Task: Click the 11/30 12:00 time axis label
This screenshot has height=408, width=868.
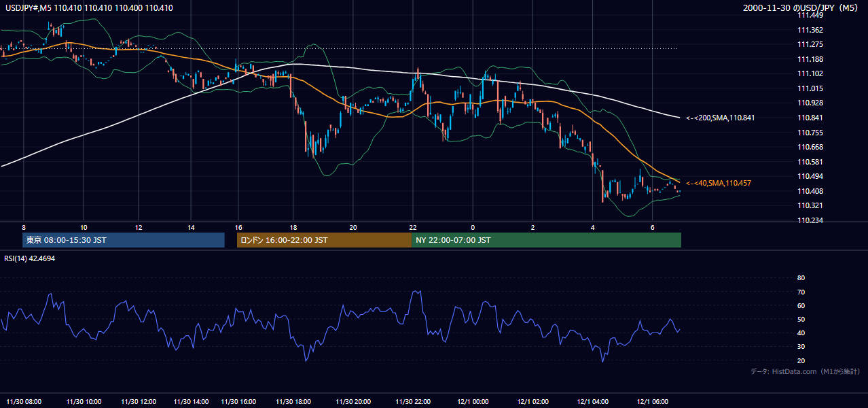Action: (139, 401)
